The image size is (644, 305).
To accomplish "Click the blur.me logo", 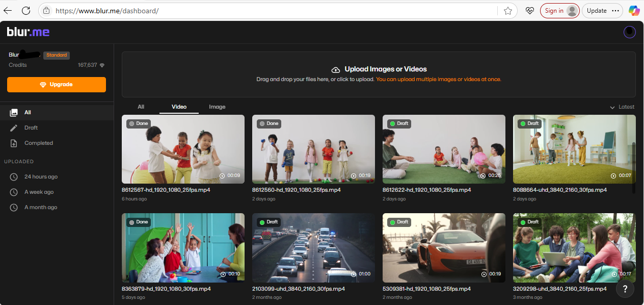I will point(29,32).
